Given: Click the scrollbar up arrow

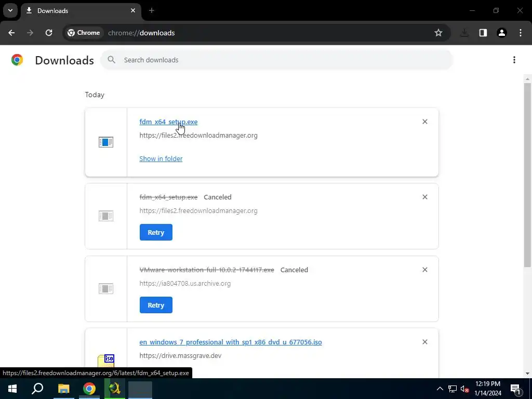Looking at the screenshot, I should pyautogui.click(x=527, y=79).
